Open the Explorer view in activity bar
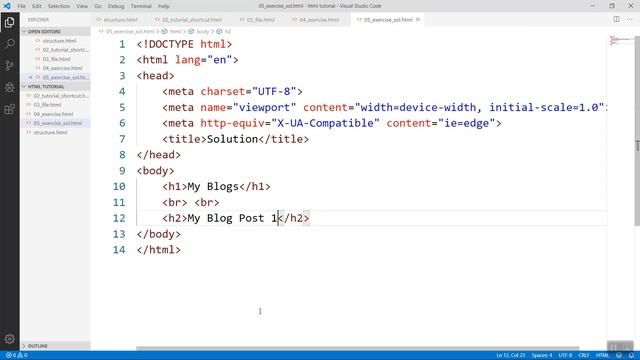The height and width of the screenshot is (360, 640). (9, 22)
